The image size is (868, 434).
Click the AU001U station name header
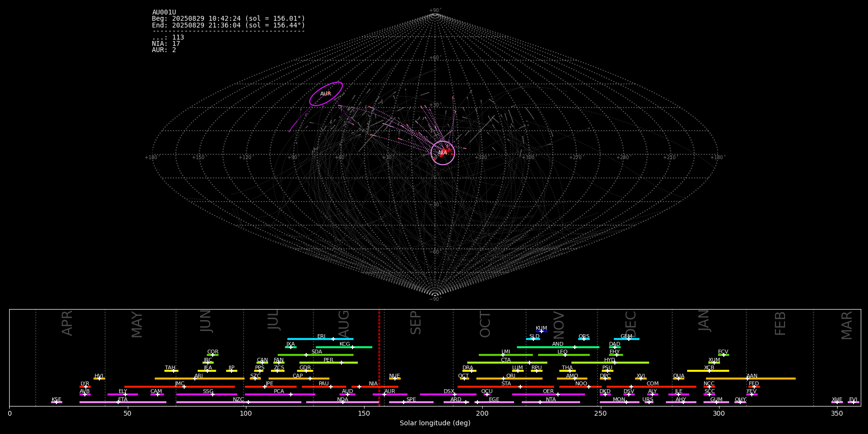pos(164,13)
